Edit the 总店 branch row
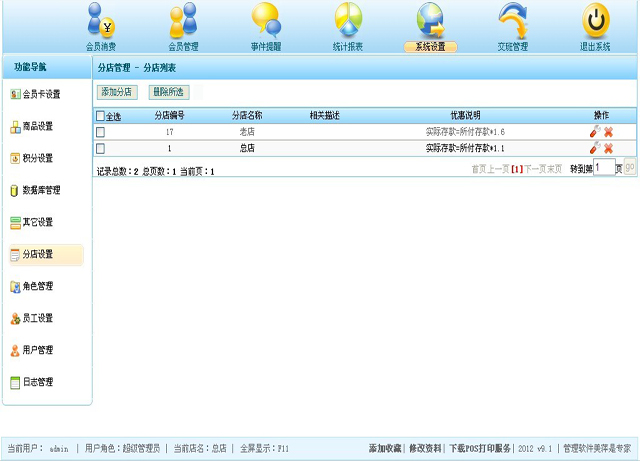This screenshot has height=461, width=640. click(595, 148)
